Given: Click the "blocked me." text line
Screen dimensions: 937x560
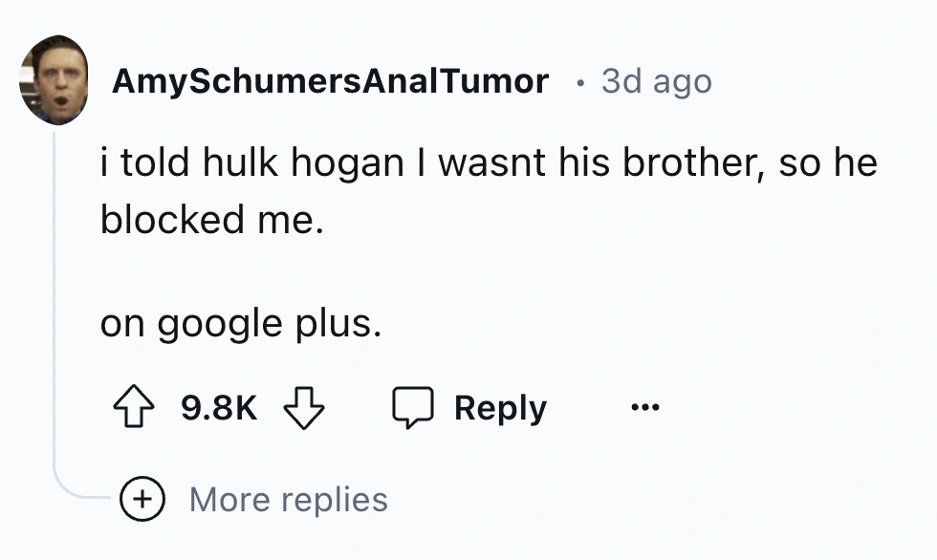Looking at the screenshot, I should tap(206, 220).
